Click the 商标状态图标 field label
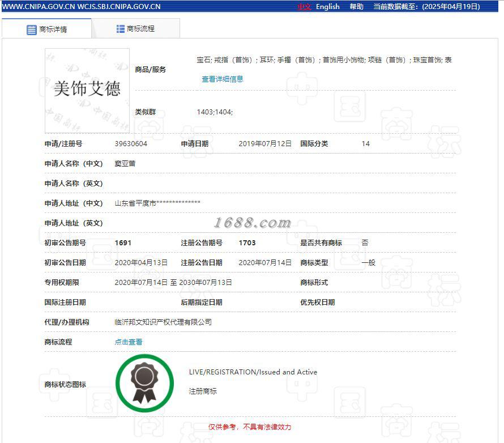 pyautogui.click(x=65, y=385)
